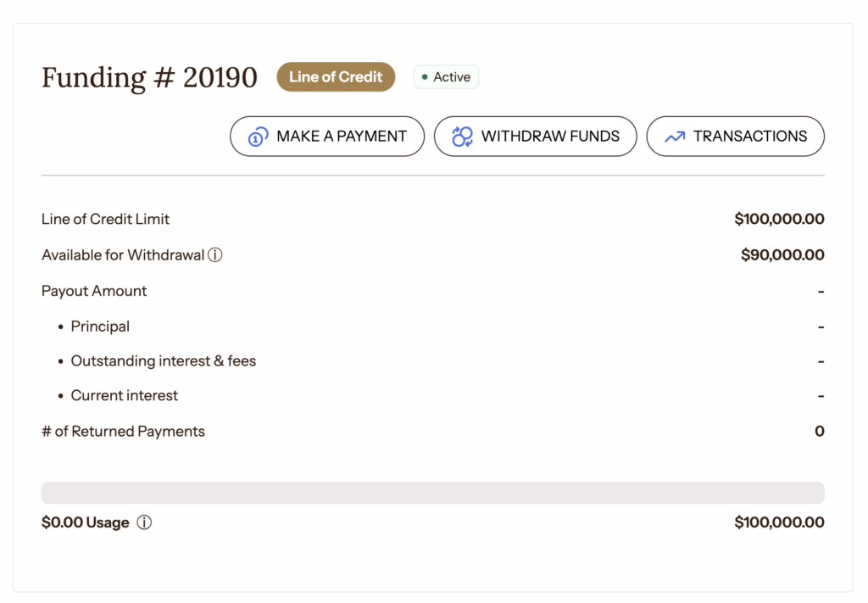Click the $90,000.00 available amount
868x603 pixels.
coord(782,254)
